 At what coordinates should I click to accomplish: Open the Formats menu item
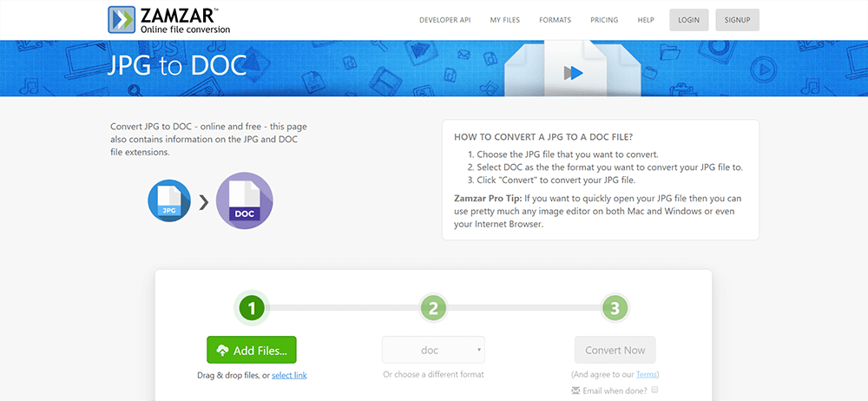point(555,20)
